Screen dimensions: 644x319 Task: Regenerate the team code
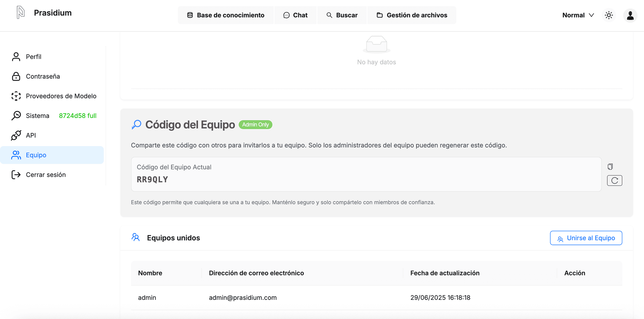point(614,180)
